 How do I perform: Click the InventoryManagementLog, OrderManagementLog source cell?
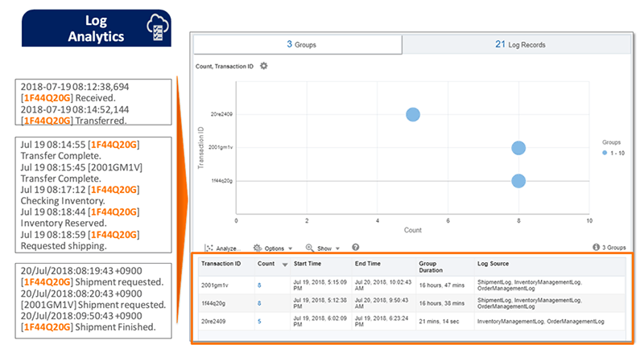[x=540, y=322]
